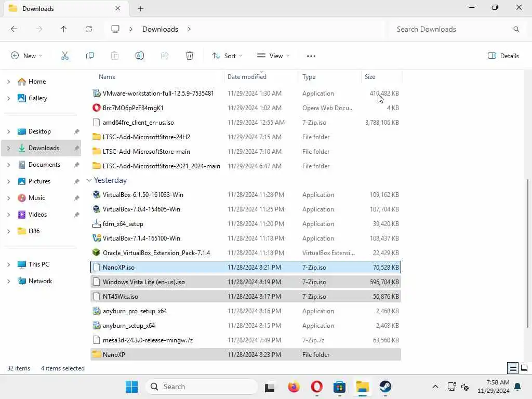This screenshot has width=532, height=399.
Task: Toggle the Details pane button
Action: pyautogui.click(x=503, y=56)
